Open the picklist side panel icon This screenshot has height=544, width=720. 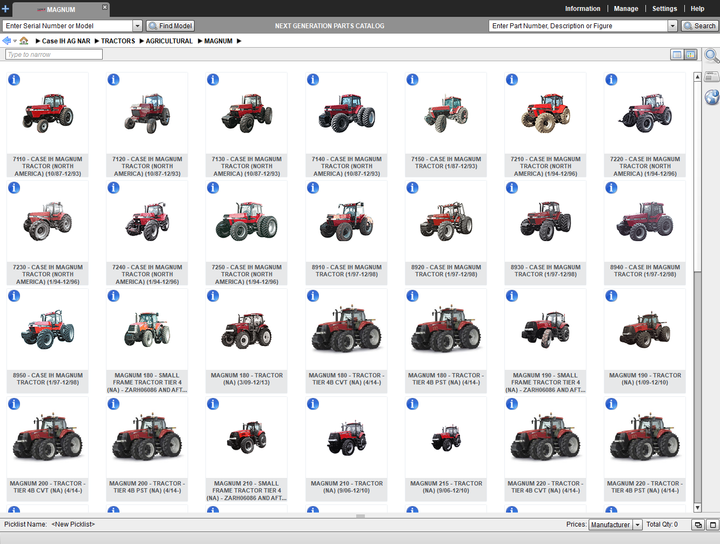pos(712,76)
